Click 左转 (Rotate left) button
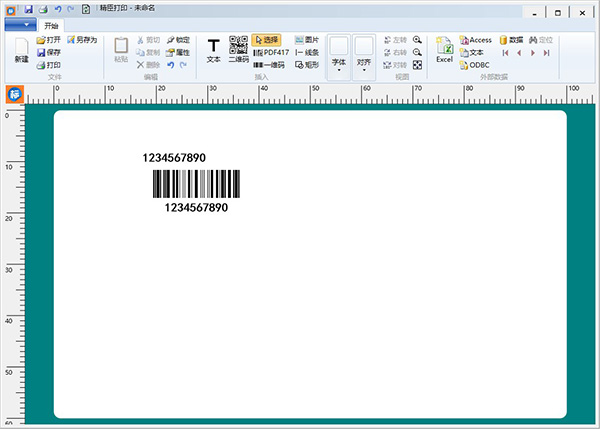The image size is (600, 429). (x=395, y=40)
